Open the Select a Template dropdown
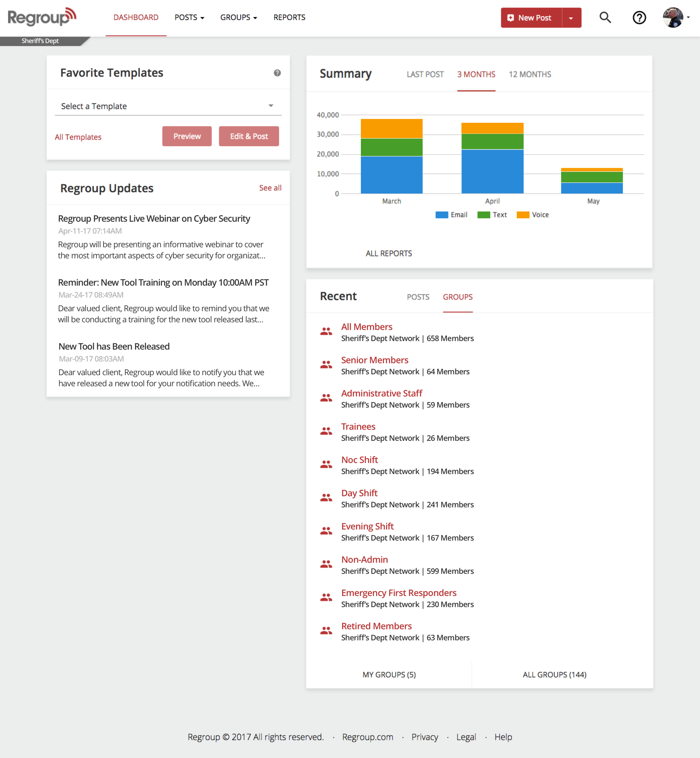Image resolution: width=700 pixels, height=758 pixels. (x=168, y=106)
